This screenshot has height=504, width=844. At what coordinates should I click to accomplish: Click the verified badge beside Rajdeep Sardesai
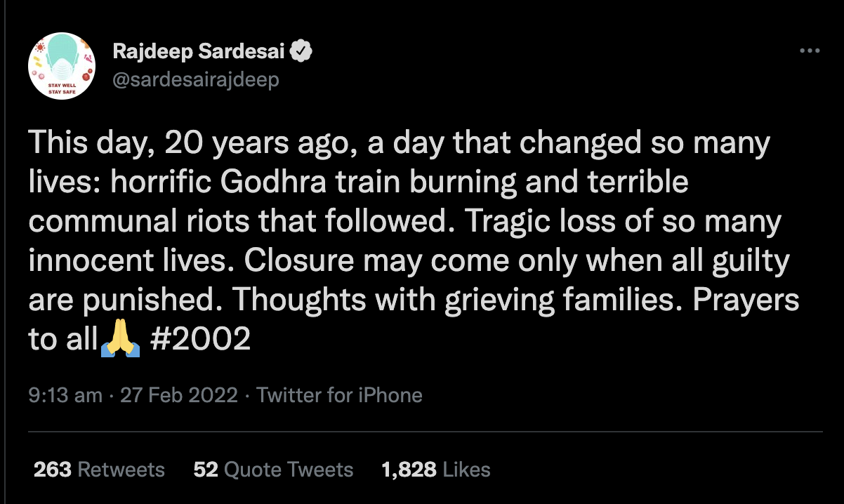[302, 51]
